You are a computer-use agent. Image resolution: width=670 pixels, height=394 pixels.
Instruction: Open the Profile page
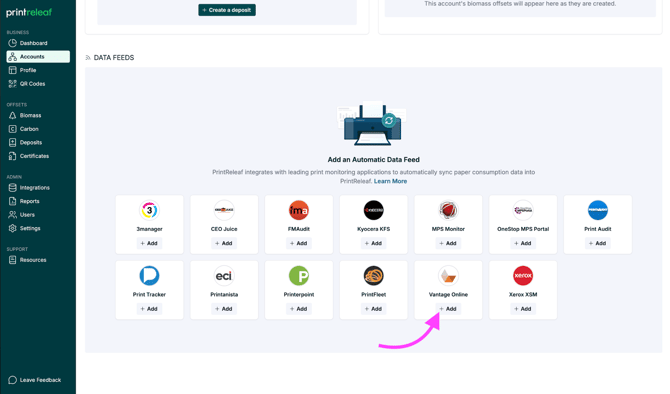click(x=28, y=70)
